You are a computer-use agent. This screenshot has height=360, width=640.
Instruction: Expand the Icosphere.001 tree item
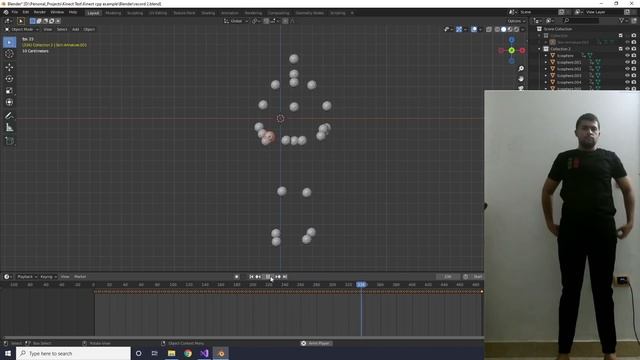[546, 62]
